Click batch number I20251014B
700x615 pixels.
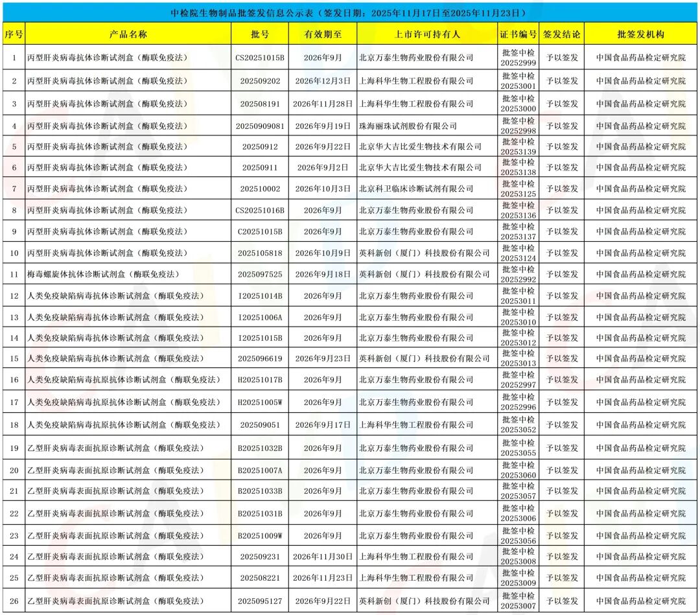click(260, 296)
